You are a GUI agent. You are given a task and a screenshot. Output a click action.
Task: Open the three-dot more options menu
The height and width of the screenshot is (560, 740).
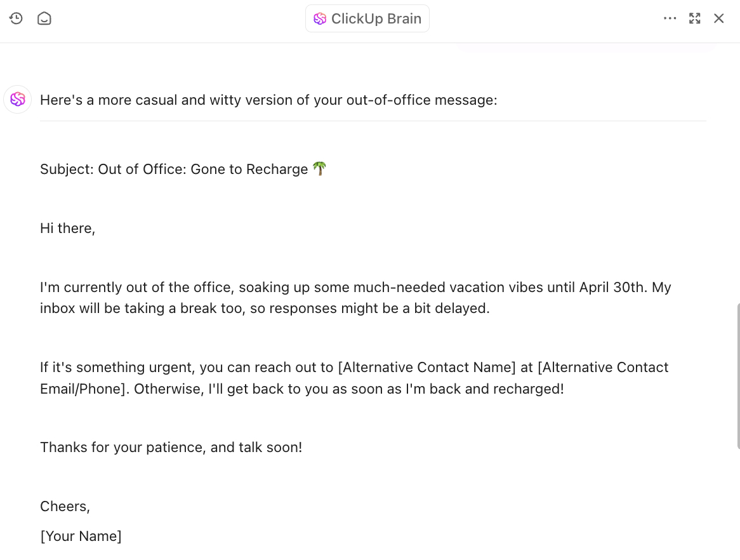click(x=670, y=18)
